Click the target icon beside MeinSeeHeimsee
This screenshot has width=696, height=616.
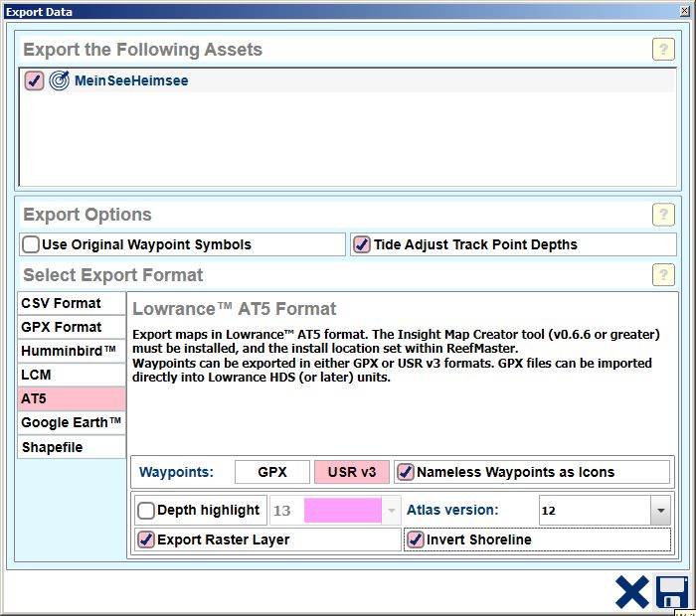pos(60,81)
